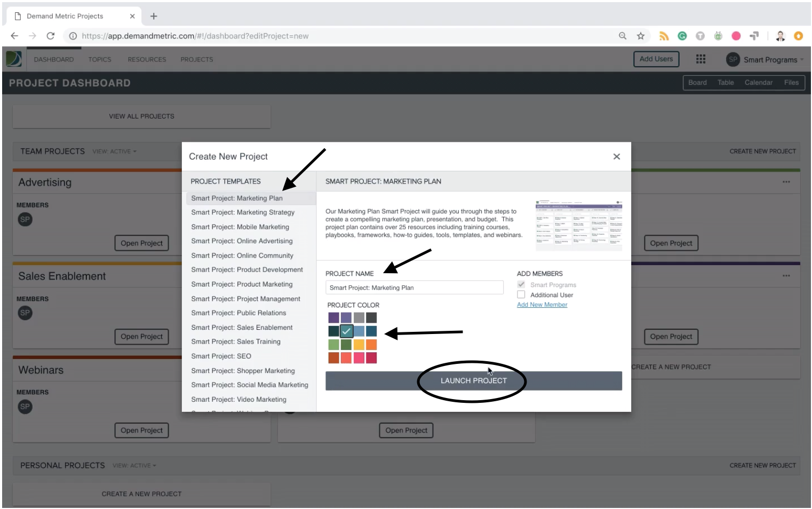This screenshot has width=812, height=509.
Task: Go back with the browser back arrow
Action: pyautogui.click(x=14, y=36)
